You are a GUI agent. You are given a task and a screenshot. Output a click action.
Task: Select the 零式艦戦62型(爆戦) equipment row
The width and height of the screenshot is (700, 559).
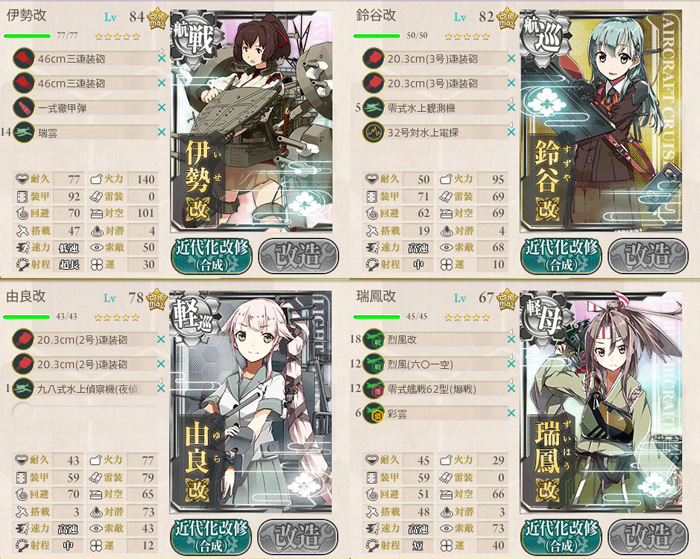point(435,389)
